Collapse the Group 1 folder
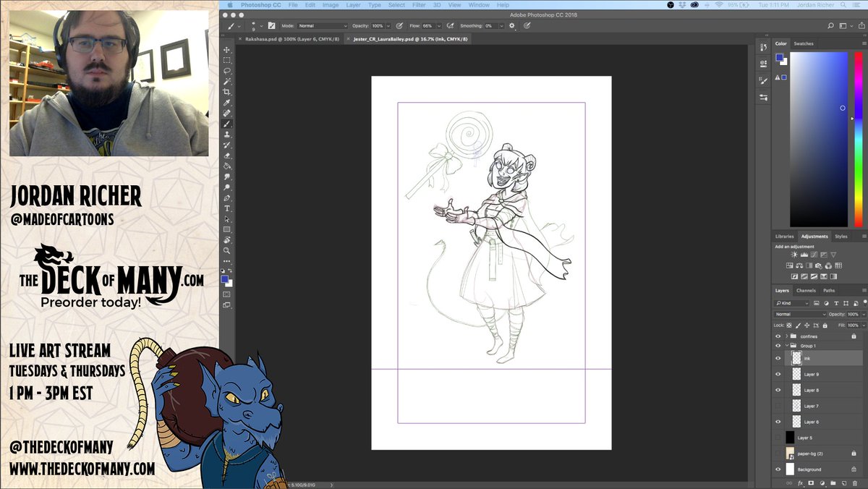 pos(786,345)
